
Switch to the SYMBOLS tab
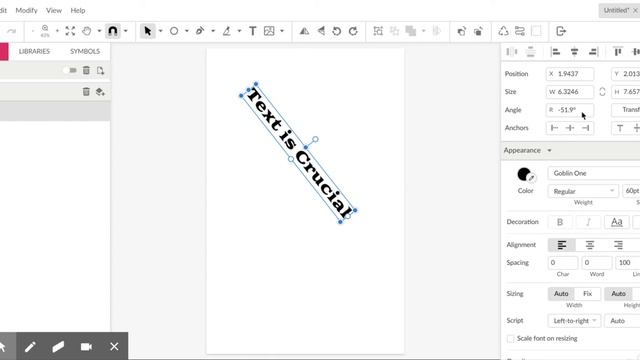[85, 51]
